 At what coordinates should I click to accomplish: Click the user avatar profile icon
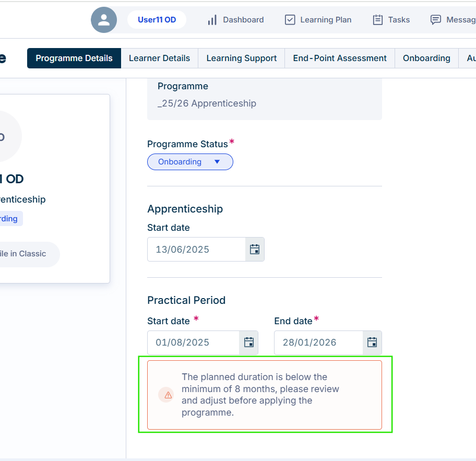(104, 20)
